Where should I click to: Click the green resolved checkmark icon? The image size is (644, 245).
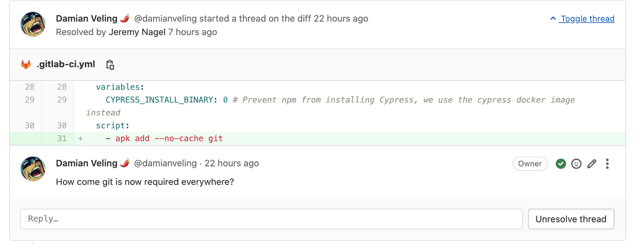pyautogui.click(x=561, y=164)
